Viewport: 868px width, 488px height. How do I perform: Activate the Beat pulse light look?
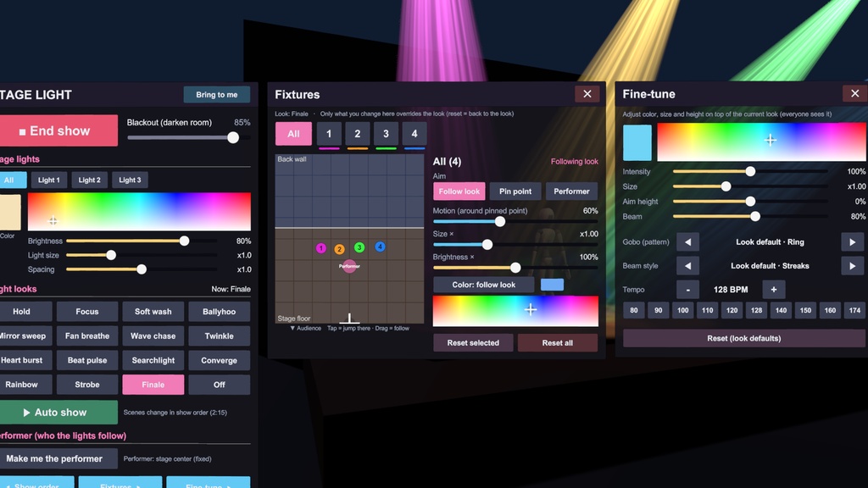[x=87, y=360]
